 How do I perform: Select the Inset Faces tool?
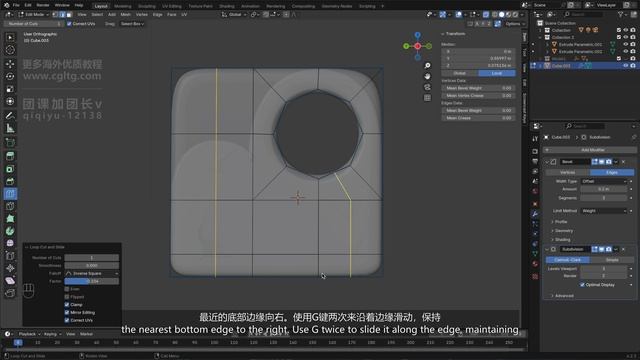pos(10,169)
